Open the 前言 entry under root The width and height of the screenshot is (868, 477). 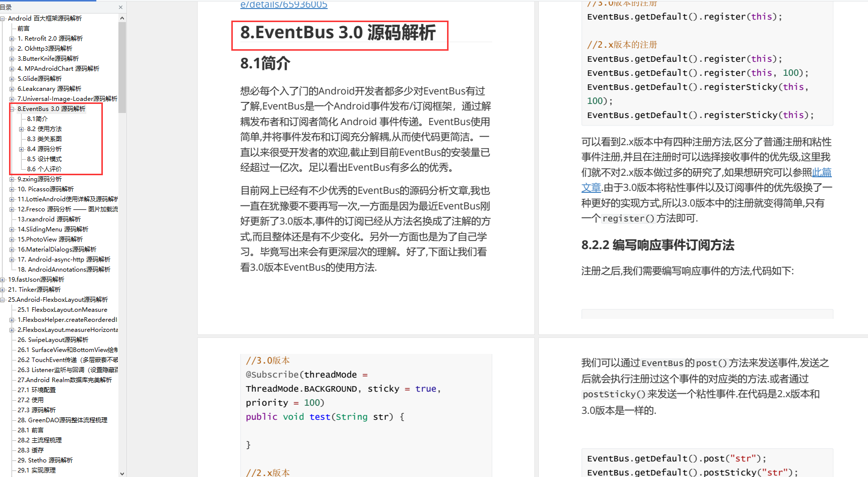[24, 29]
